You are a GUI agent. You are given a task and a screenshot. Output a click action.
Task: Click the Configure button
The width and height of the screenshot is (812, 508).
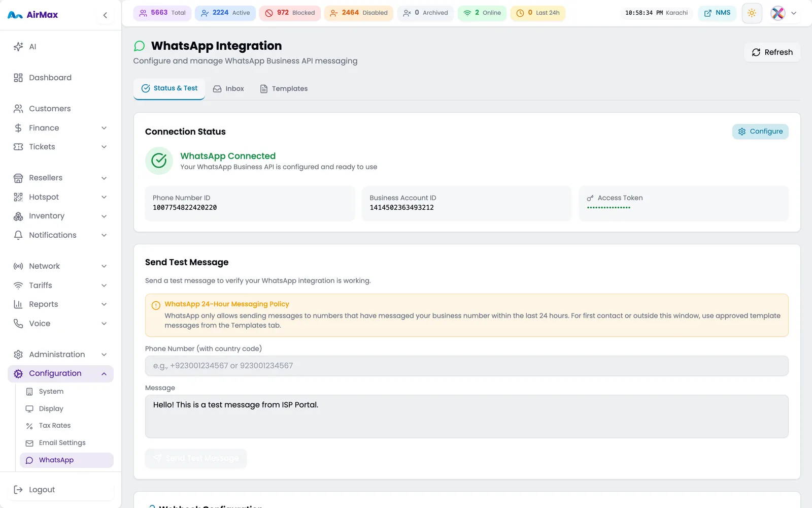(760, 132)
